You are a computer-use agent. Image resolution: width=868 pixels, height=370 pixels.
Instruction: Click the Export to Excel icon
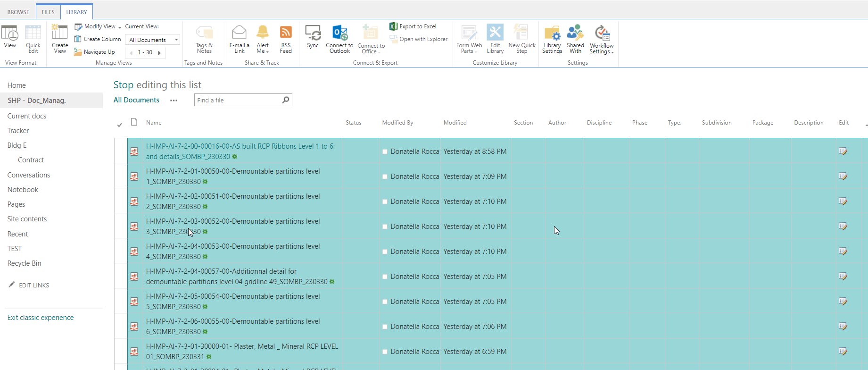(x=393, y=26)
